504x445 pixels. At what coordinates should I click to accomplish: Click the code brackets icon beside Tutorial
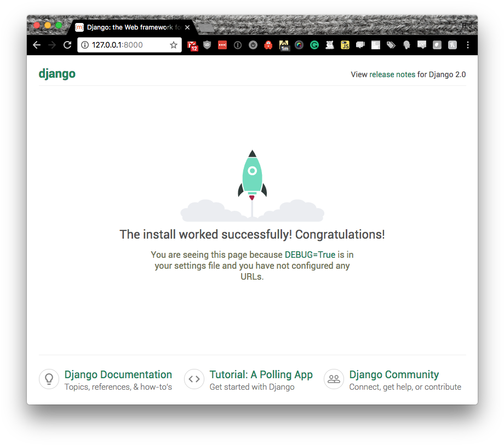point(194,379)
